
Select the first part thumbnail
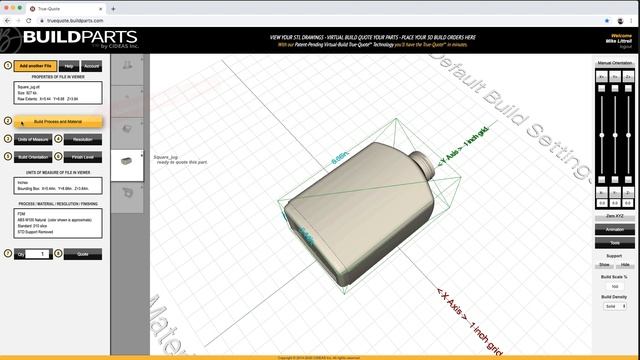[x=127, y=69]
